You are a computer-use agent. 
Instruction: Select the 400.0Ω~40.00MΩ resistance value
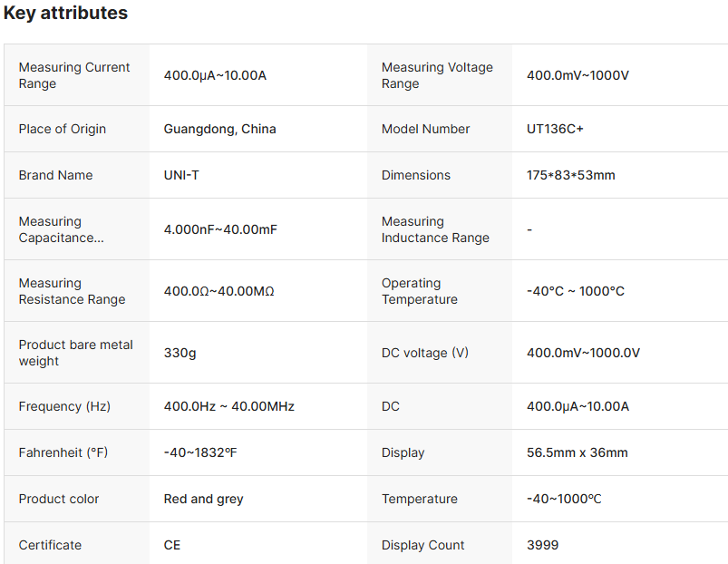pyautogui.click(x=218, y=291)
